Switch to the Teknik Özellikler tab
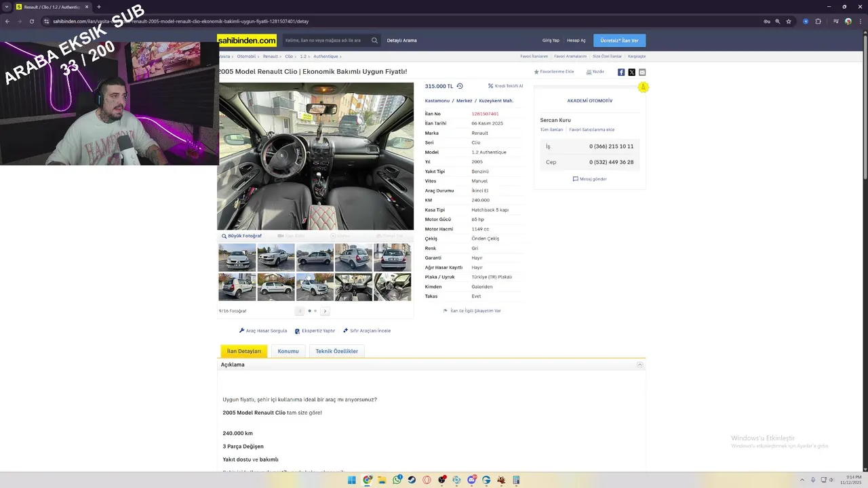This screenshot has width=868, height=488. click(336, 351)
